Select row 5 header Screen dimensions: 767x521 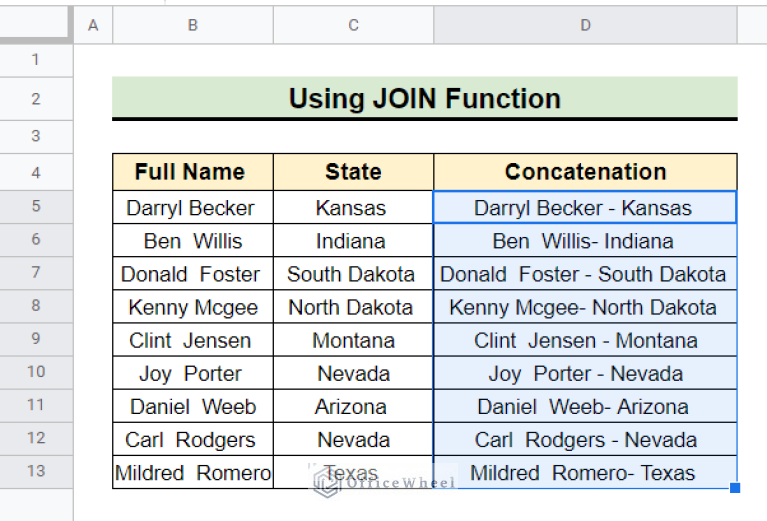[36, 207]
